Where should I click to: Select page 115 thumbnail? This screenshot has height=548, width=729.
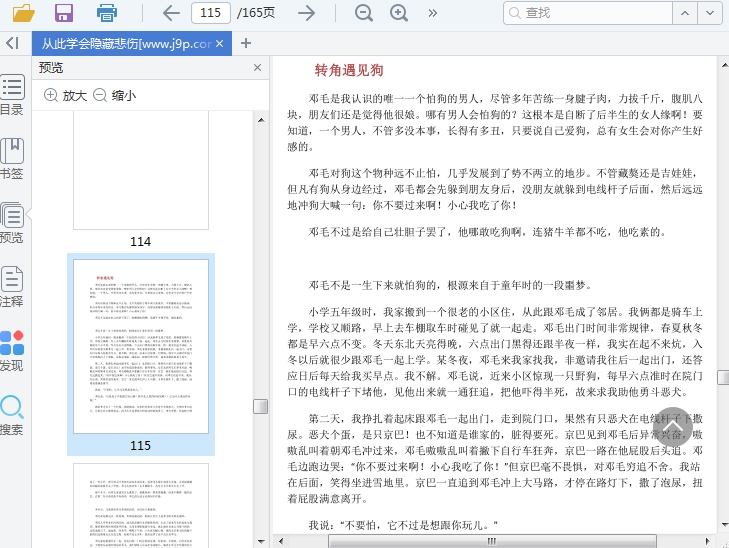[x=140, y=346]
